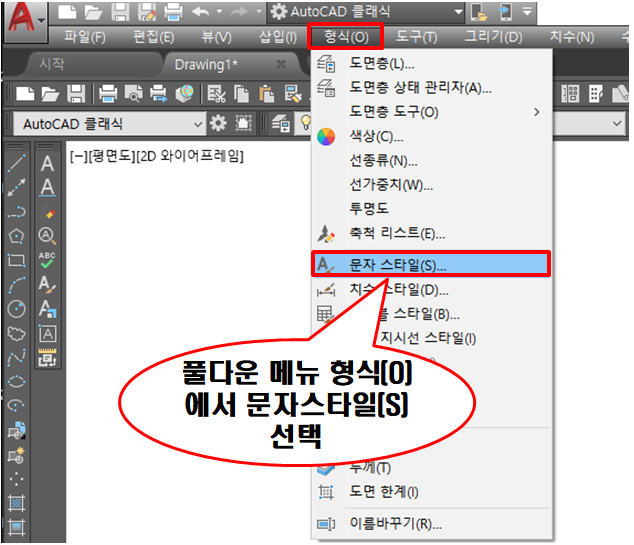Click the Cut scissors icon in the standard toolbar
This screenshot has width=634, height=545.
[x=216, y=94]
